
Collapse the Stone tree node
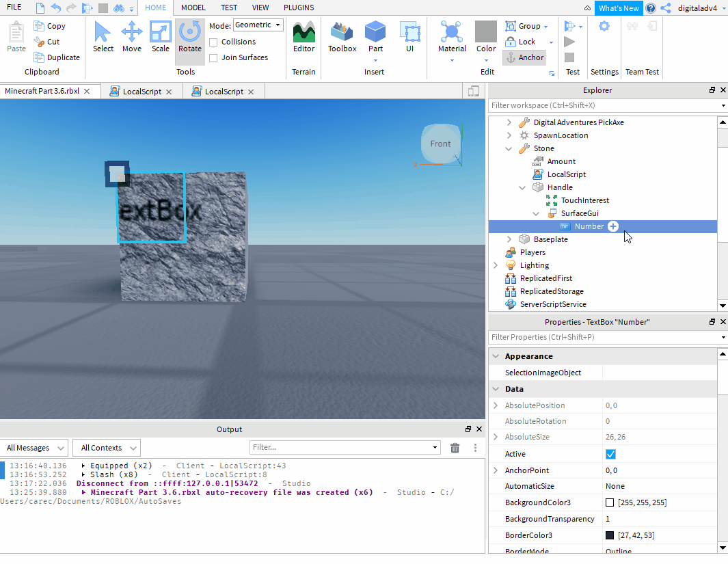click(509, 148)
